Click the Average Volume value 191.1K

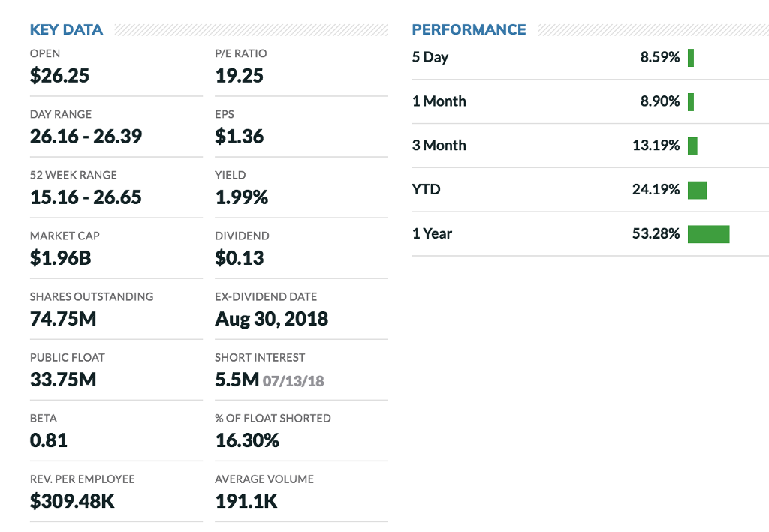pos(246,501)
